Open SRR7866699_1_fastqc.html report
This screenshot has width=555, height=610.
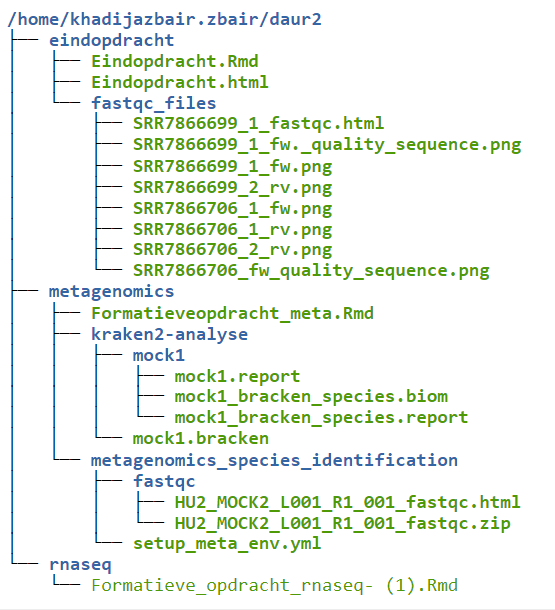pyautogui.click(x=258, y=123)
